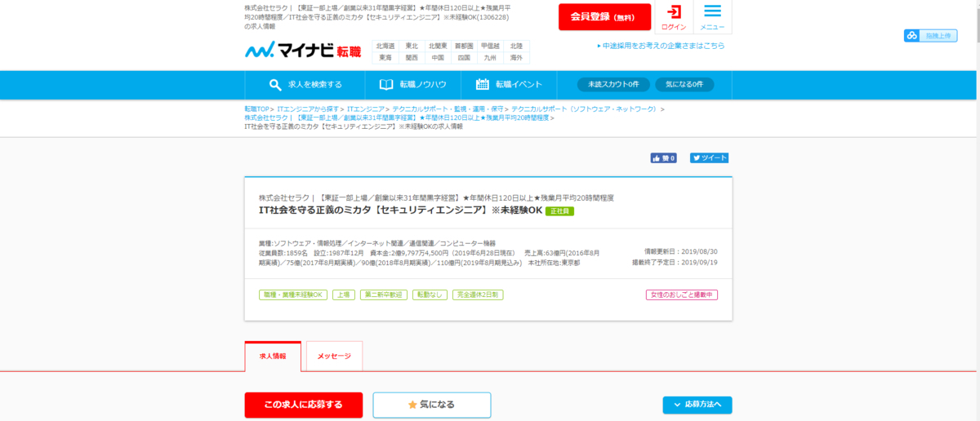980x421 pixels.
Task: Open the メニュー hamburger menu
Action: [712, 17]
